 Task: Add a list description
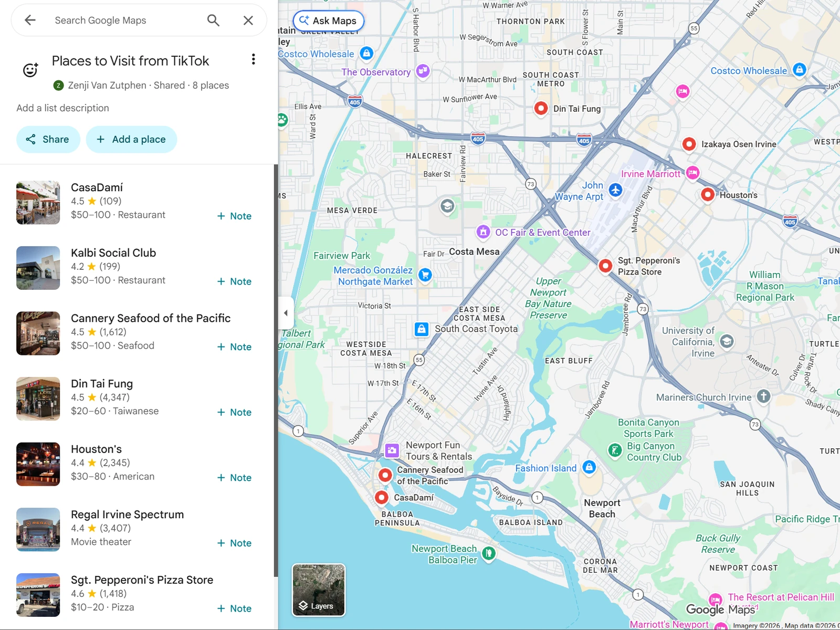[63, 108]
